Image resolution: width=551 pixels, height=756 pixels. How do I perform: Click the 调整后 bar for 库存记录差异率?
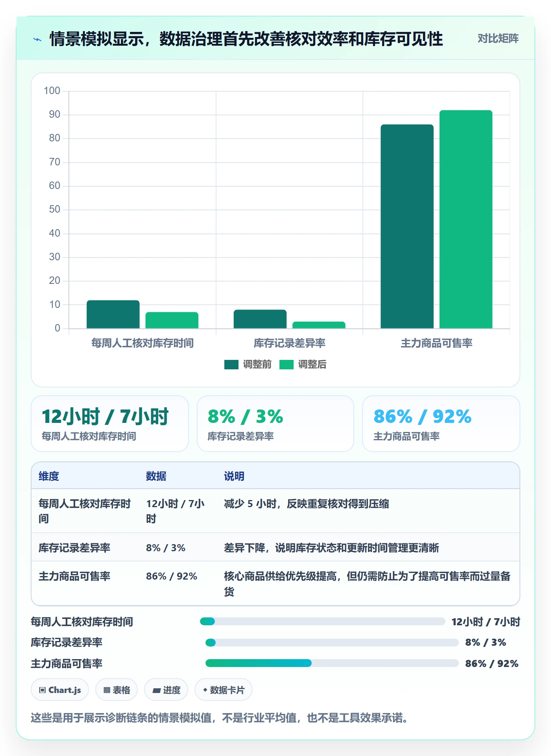click(319, 325)
